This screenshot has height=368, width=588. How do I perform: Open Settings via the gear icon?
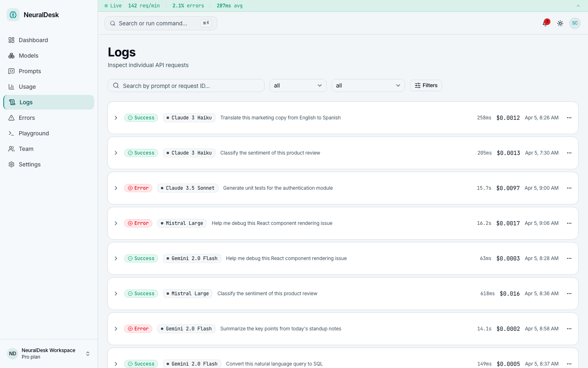11,164
